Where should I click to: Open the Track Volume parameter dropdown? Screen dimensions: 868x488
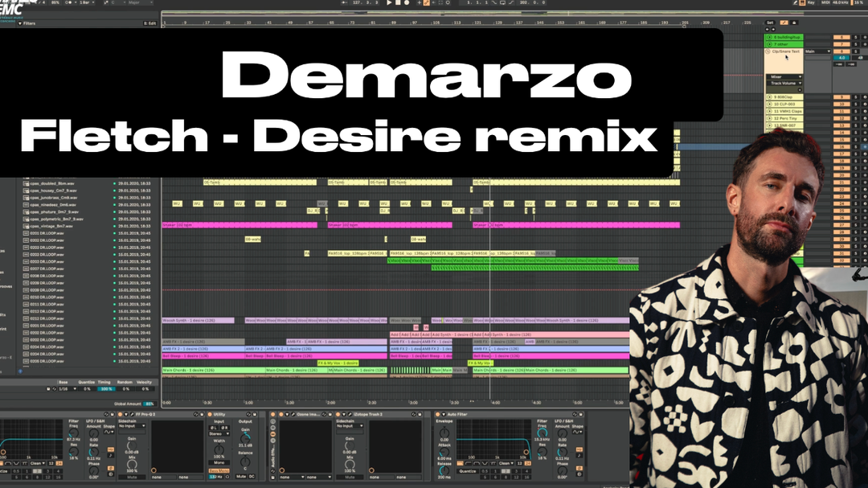(x=786, y=84)
